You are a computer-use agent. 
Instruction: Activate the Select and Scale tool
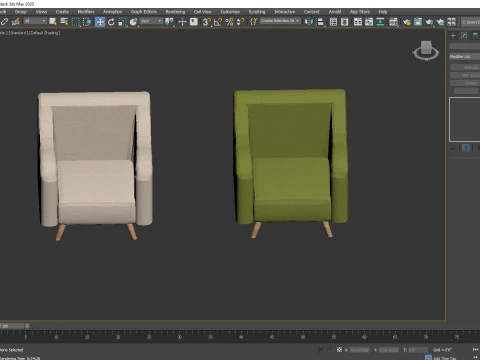(122, 22)
